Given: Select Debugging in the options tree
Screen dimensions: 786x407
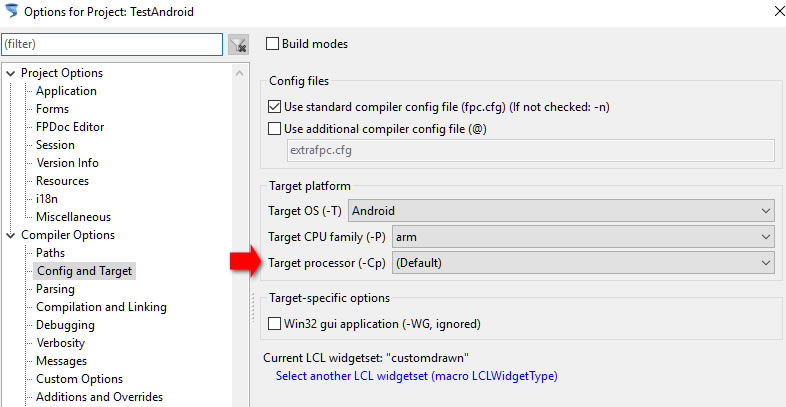Looking at the screenshot, I should click(x=65, y=325).
